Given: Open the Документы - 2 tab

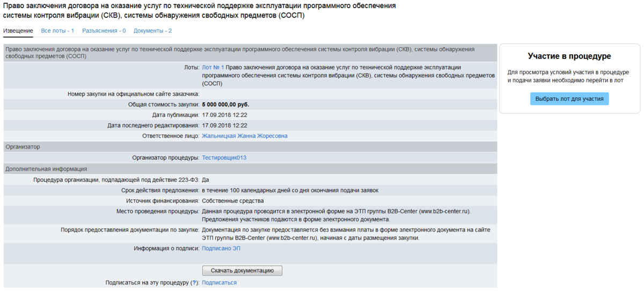Looking at the screenshot, I should click(x=152, y=31).
